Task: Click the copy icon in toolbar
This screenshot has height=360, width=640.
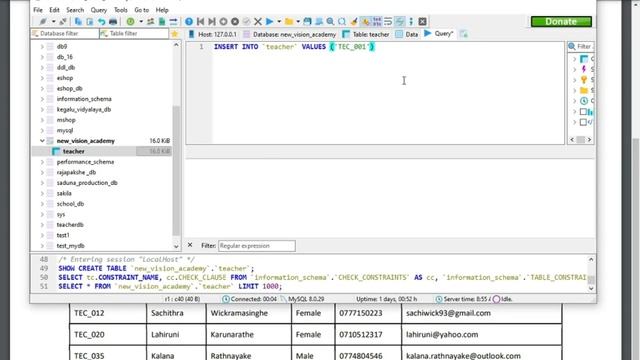Action: 78,22
